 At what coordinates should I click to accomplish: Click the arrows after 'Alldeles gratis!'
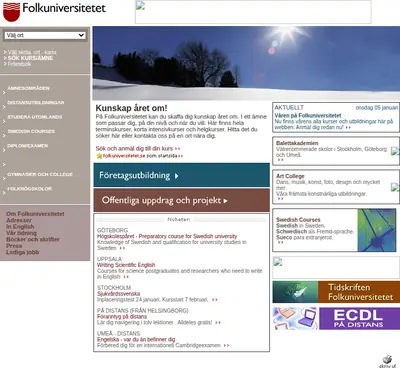pos(218,323)
